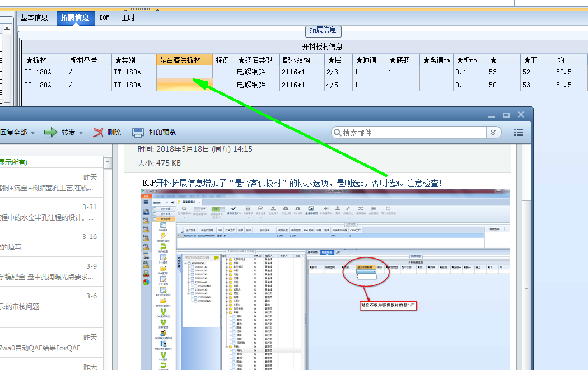
Task: Click the ★底铜 column header
Action: 403,60
